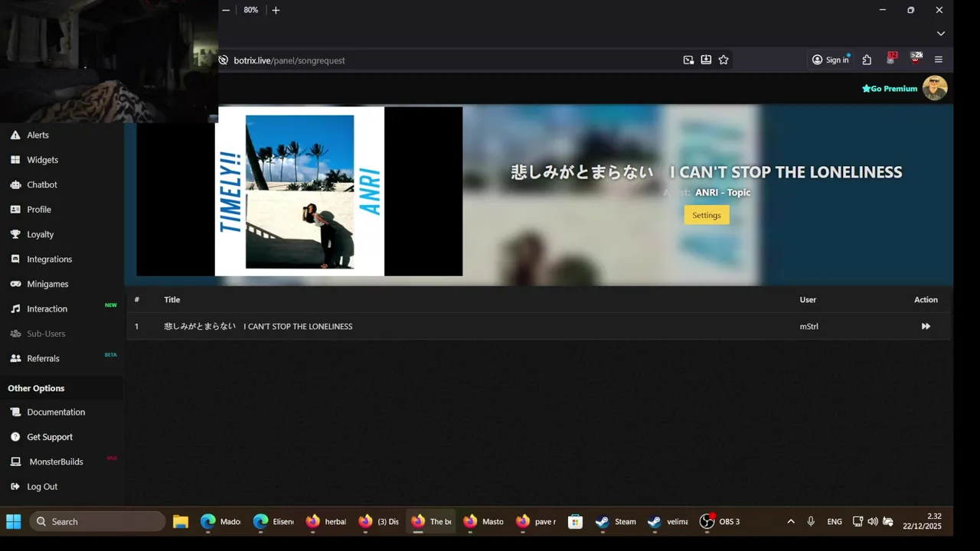Image resolution: width=980 pixels, height=551 pixels.
Task: Open the Interaction sidebar item
Action: [x=47, y=309]
